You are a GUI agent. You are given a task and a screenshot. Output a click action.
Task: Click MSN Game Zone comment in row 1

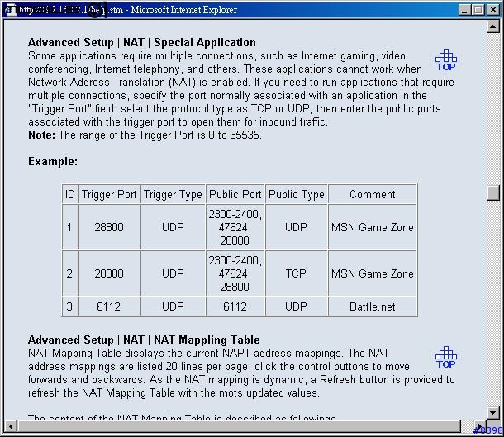[373, 227]
